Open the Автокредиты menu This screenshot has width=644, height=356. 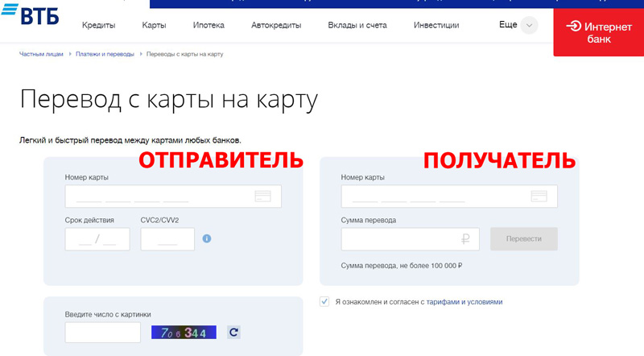276,25
